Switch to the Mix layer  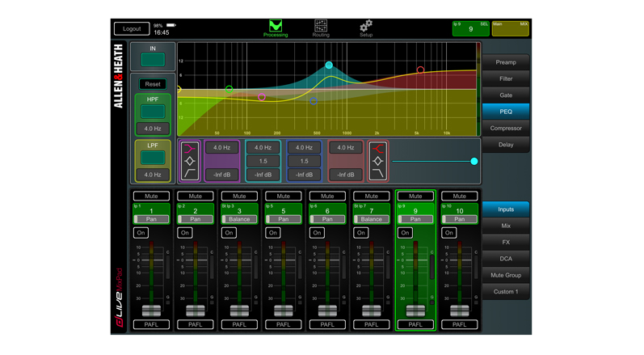click(506, 226)
